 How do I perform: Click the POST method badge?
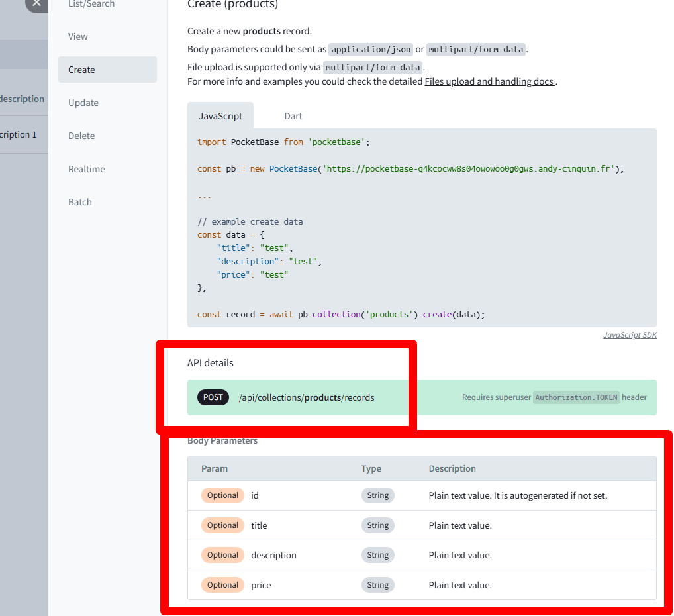click(x=213, y=397)
